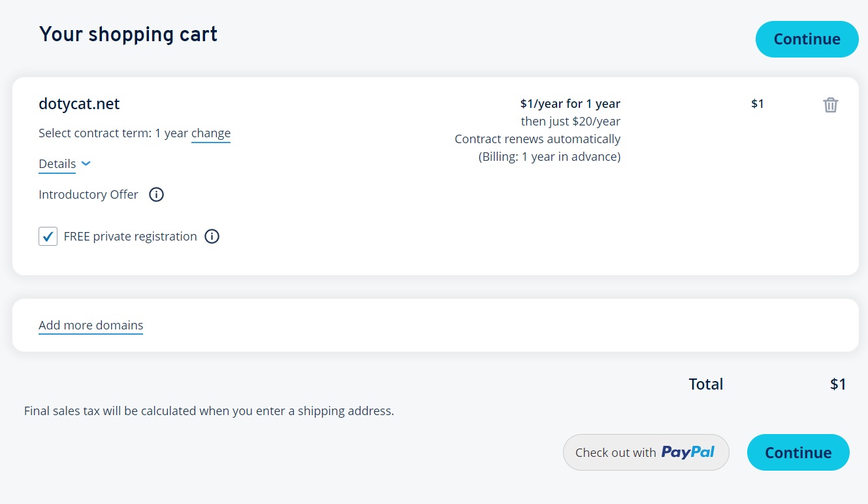Delete dotycat.net with the trash icon
868x504 pixels.
point(830,105)
